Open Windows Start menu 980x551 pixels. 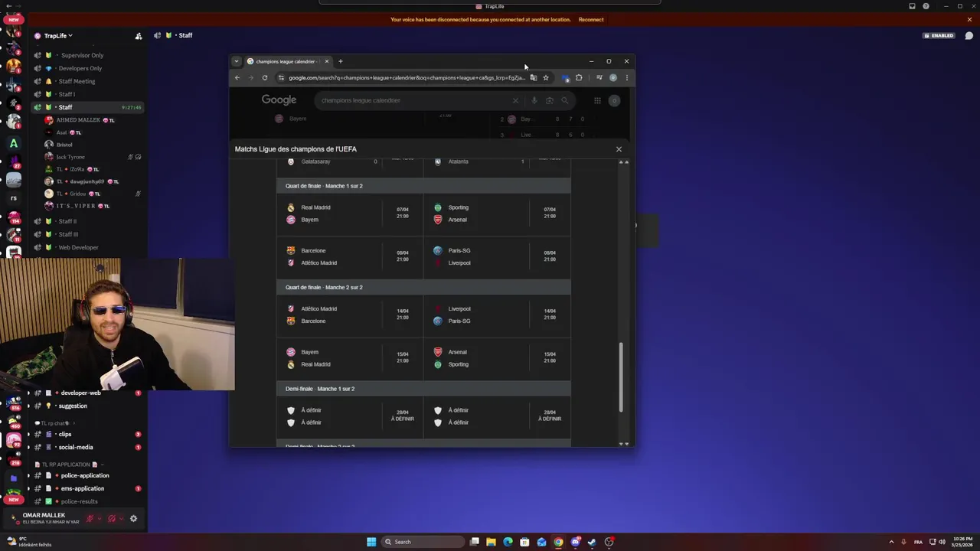(371, 542)
